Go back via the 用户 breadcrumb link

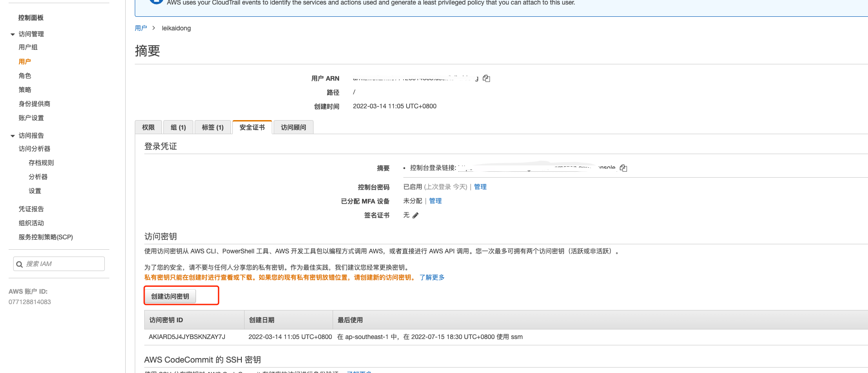pyautogui.click(x=141, y=28)
